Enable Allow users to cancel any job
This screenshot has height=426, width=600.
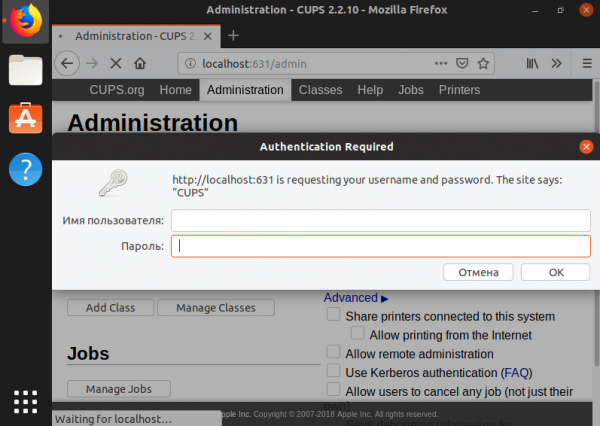tap(333, 389)
